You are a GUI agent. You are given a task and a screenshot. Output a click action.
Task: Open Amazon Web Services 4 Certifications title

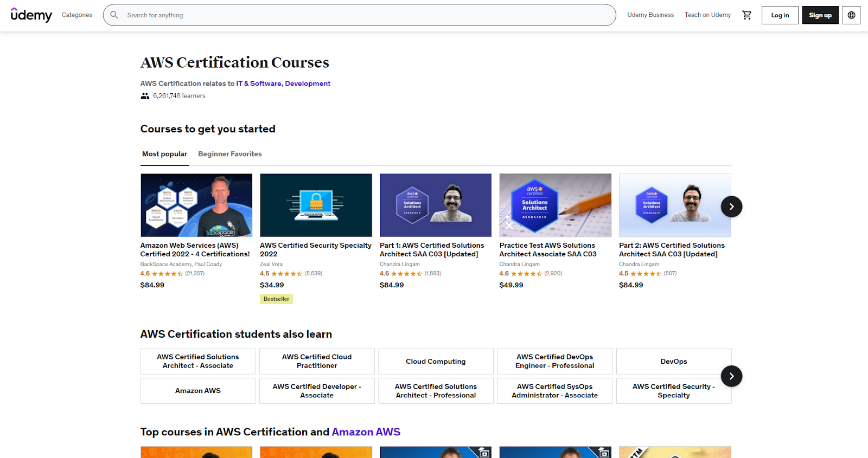click(x=195, y=250)
